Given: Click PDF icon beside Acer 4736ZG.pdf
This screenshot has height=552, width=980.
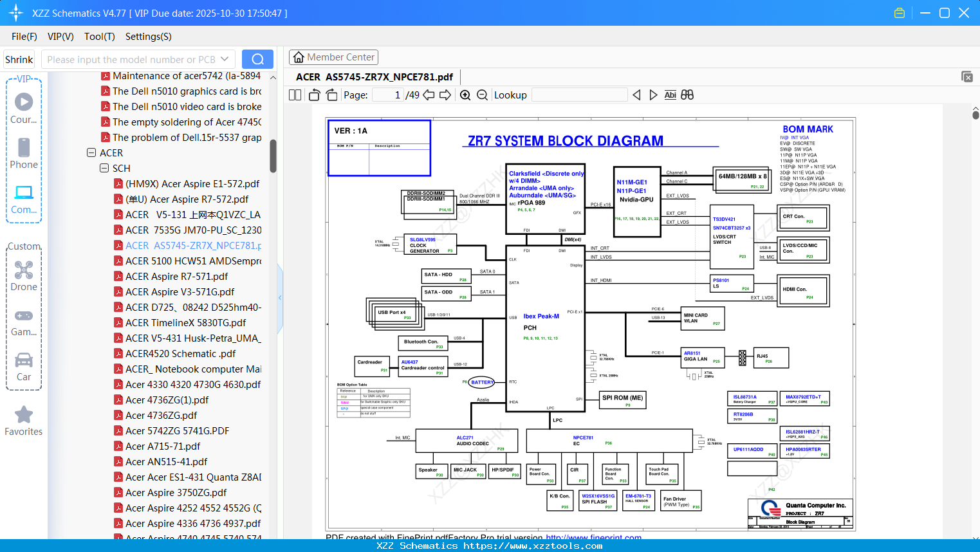Looking at the screenshot, I should tap(118, 416).
